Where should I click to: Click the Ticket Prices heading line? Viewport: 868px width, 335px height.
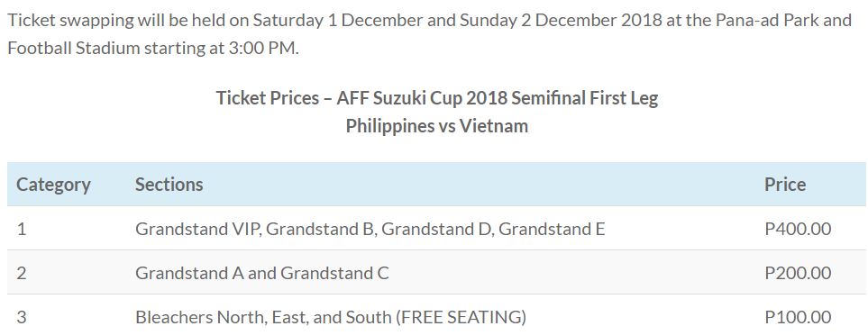coord(437,98)
